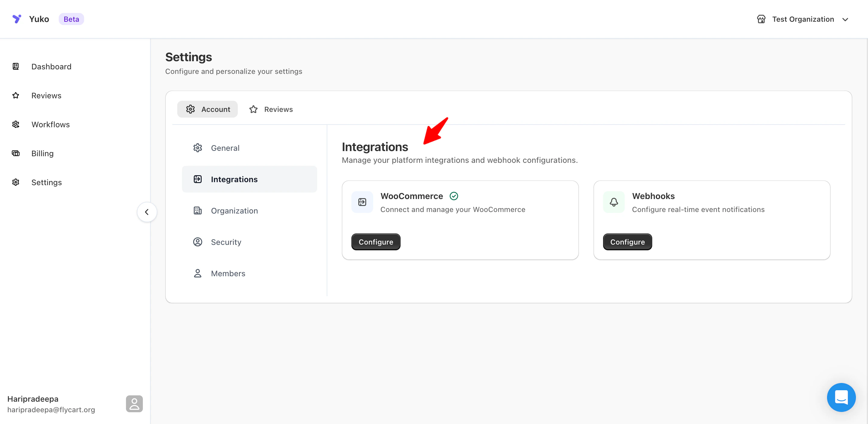
Task: Click the WooCommerce integration icon
Action: [x=362, y=202]
